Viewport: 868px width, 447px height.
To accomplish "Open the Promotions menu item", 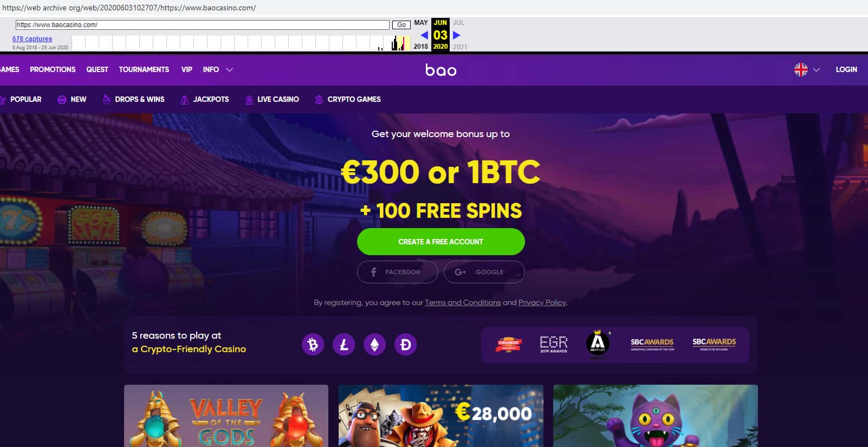I will click(x=53, y=69).
